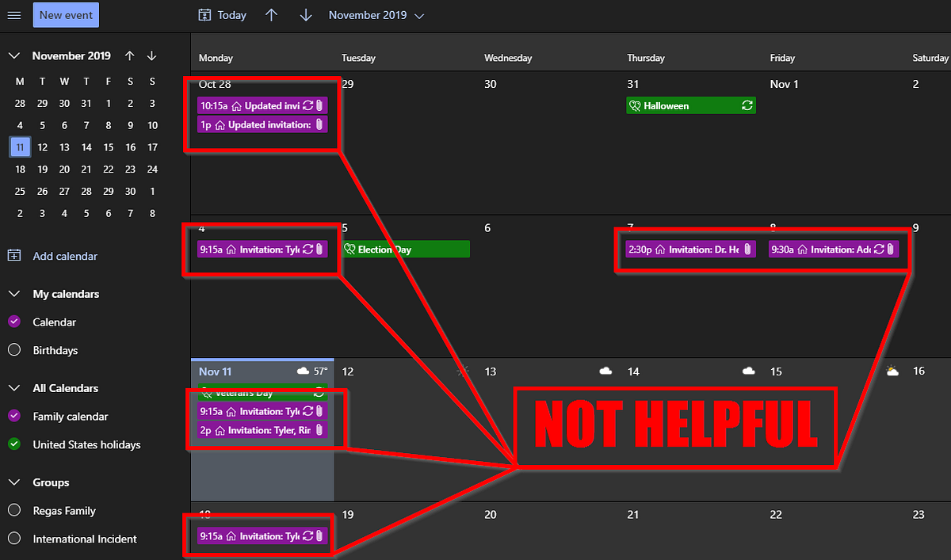Open the Veteran's Day event
The image size is (951, 560).
point(262,391)
